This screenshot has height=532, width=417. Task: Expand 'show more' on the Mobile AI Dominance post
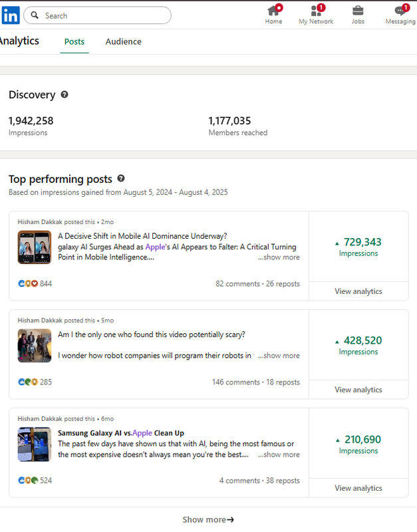click(x=279, y=257)
